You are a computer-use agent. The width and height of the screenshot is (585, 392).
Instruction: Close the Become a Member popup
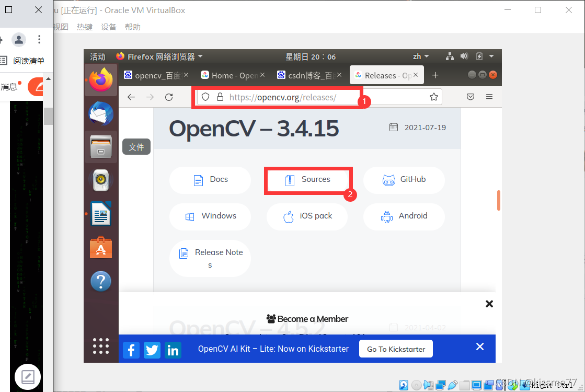489,304
